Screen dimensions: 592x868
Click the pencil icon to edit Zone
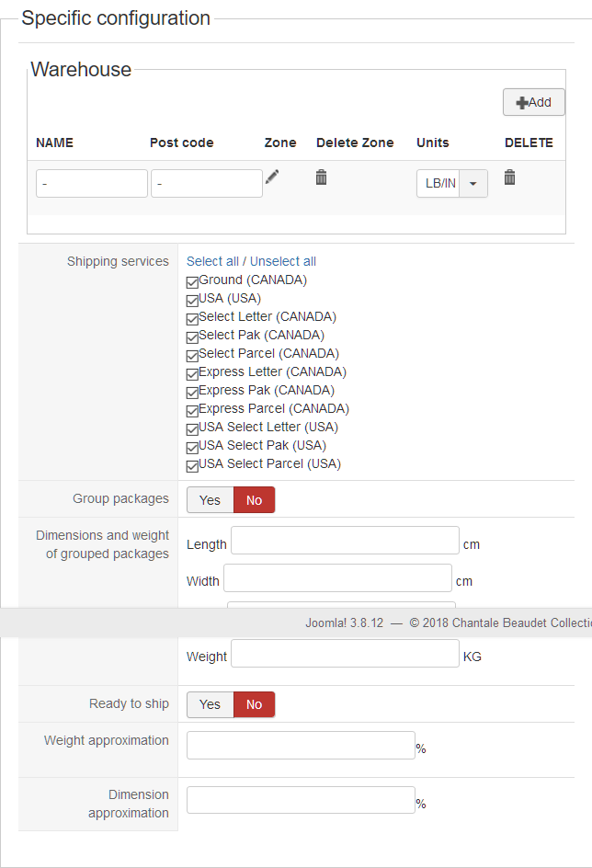pos(272,177)
